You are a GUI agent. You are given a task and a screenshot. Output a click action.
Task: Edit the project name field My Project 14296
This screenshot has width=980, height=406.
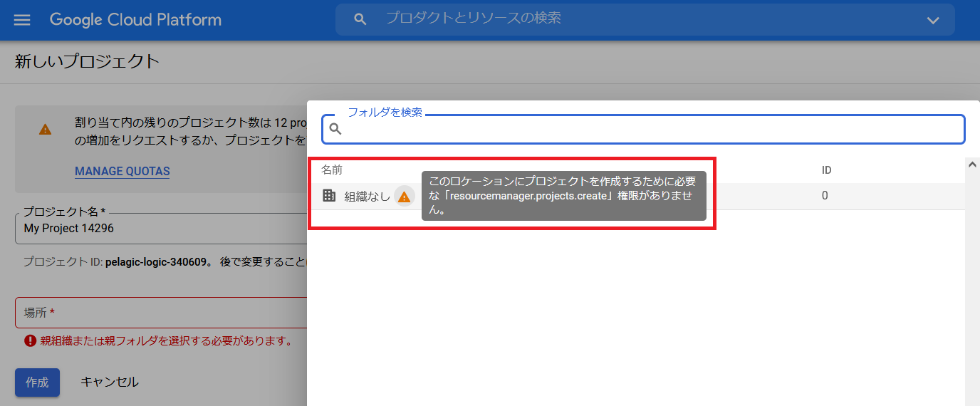click(x=161, y=229)
